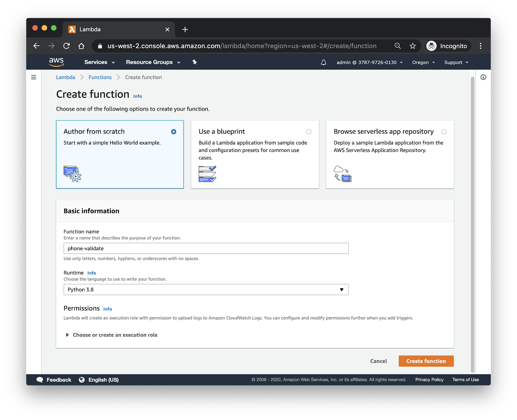Click the language globe icon
This screenshot has height=420, width=517.
click(x=82, y=380)
